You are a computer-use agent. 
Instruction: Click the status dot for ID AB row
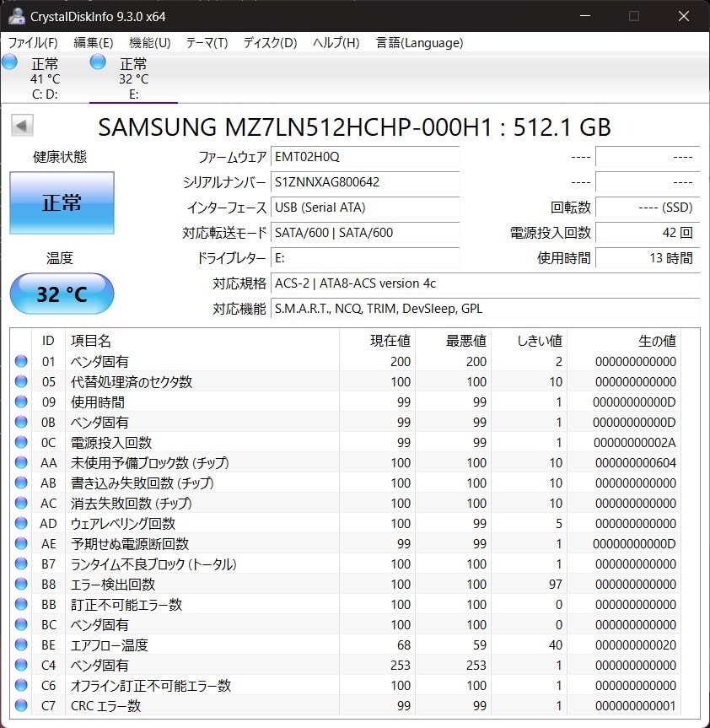point(21,483)
